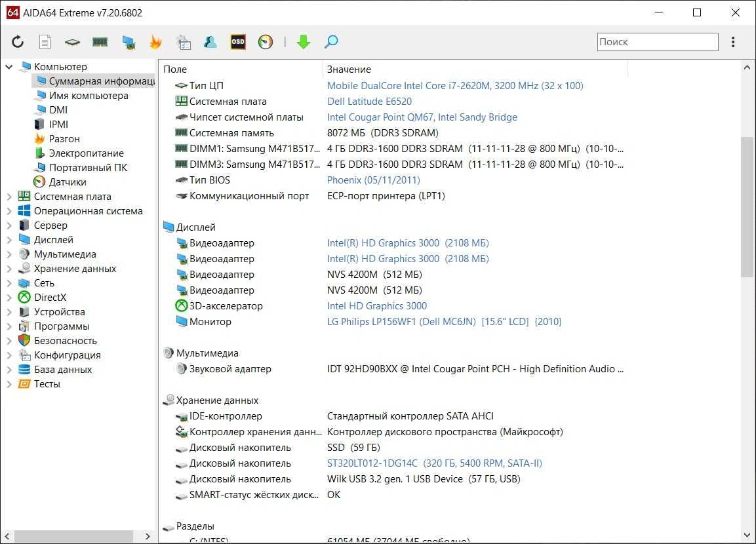756x544 pixels.
Task: Click the user account toolbar icon
Action: pos(210,42)
